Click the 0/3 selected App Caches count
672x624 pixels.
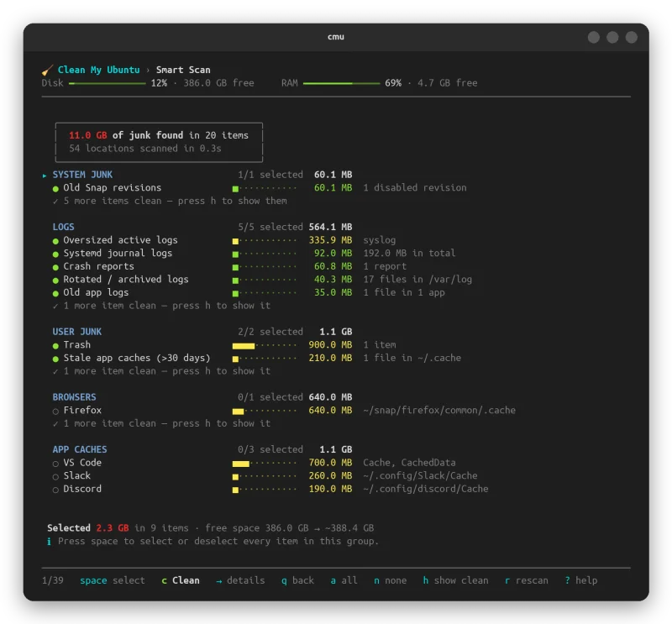pyautogui.click(x=270, y=449)
